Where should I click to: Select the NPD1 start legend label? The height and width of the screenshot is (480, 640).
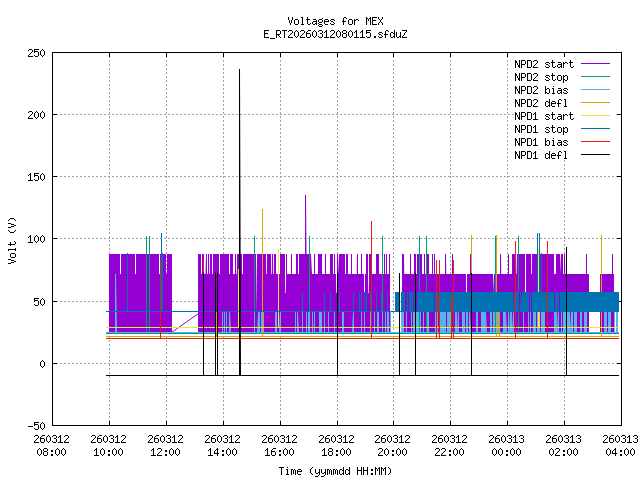pos(542,116)
